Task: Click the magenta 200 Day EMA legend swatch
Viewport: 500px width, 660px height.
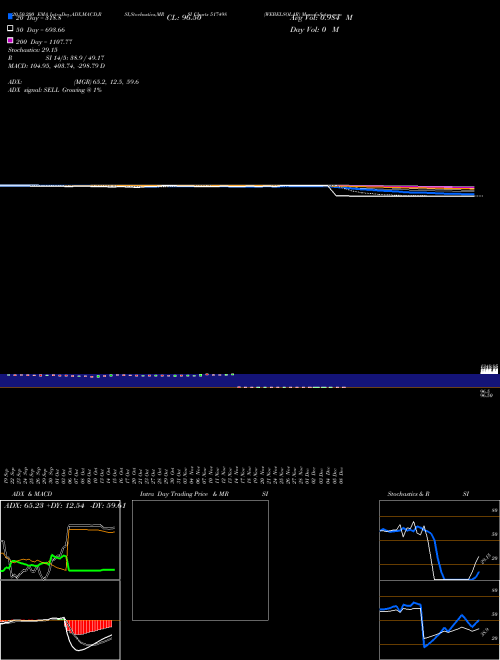Action: [10, 40]
